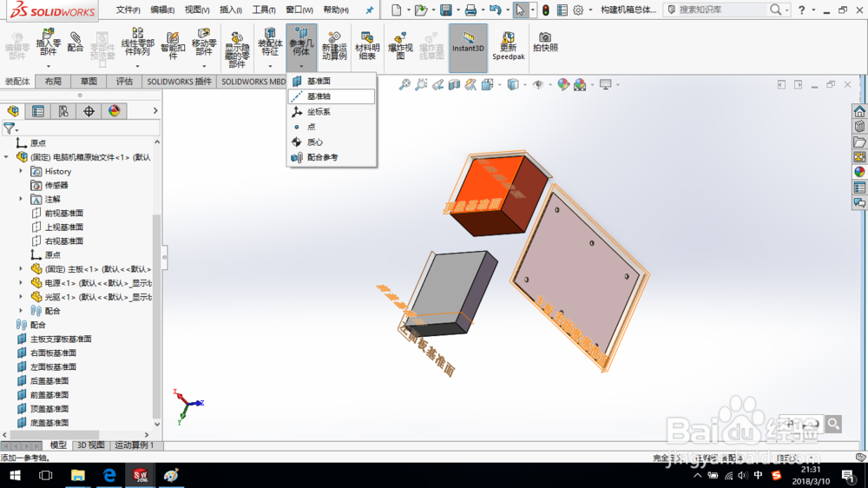Select 主板支撑板基准面 in the tree
This screenshot has height=488, width=868.
point(61,339)
